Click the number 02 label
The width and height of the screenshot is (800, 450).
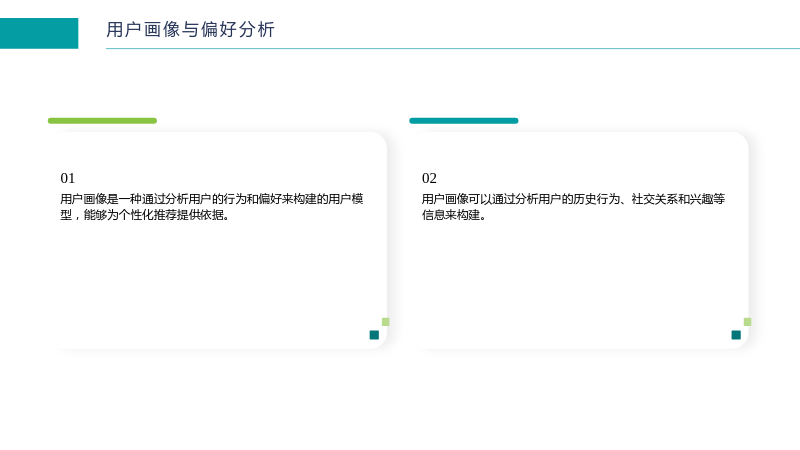point(429,178)
